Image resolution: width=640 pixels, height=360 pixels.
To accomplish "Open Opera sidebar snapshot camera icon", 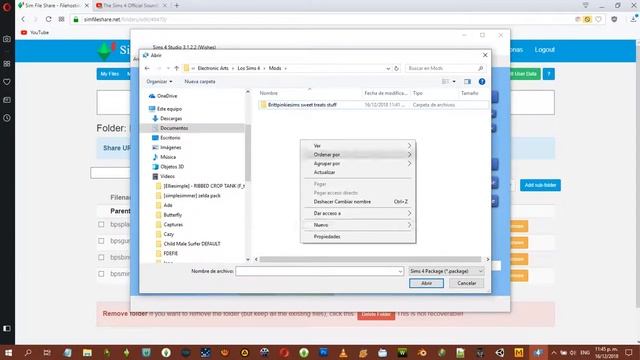I will click(x=7, y=39).
